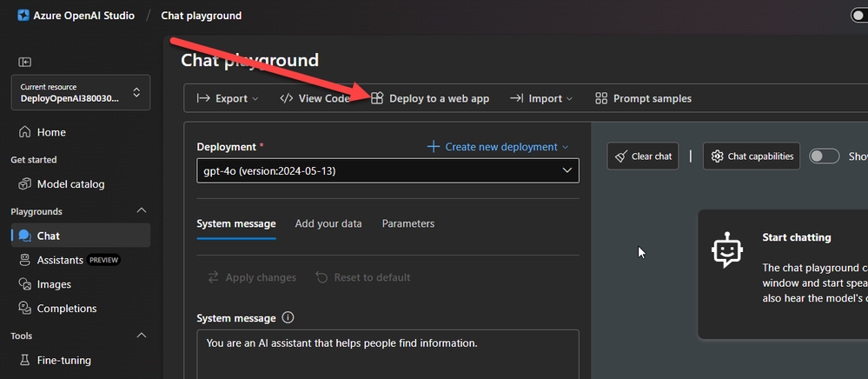
Task: Click the Chat capabilities button
Action: click(752, 156)
